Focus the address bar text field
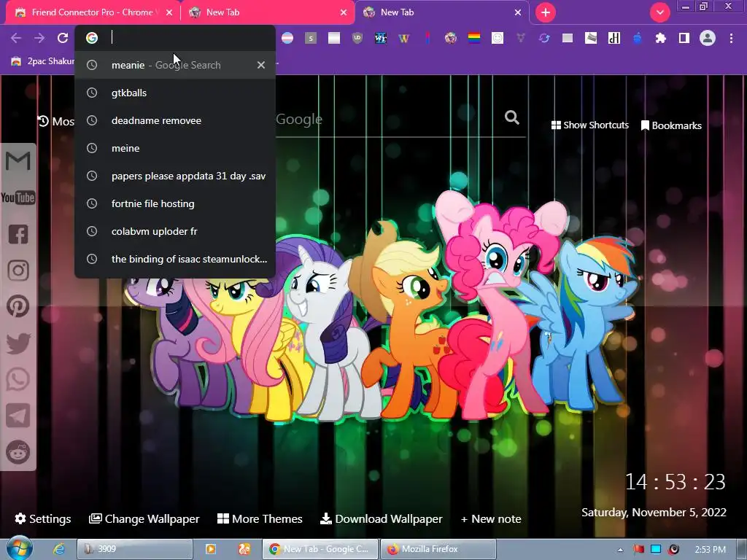Screen dimensions: 747x560 point(190,38)
